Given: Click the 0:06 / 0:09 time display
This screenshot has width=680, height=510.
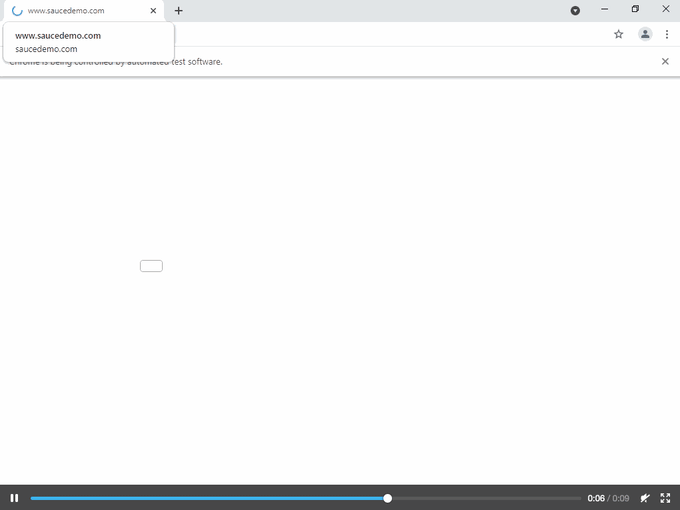Looking at the screenshot, I should pos(608,498).
